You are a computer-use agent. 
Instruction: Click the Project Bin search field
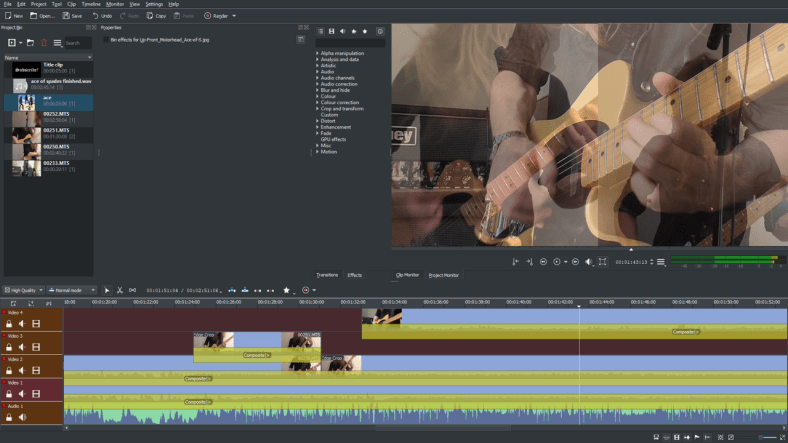77,43
